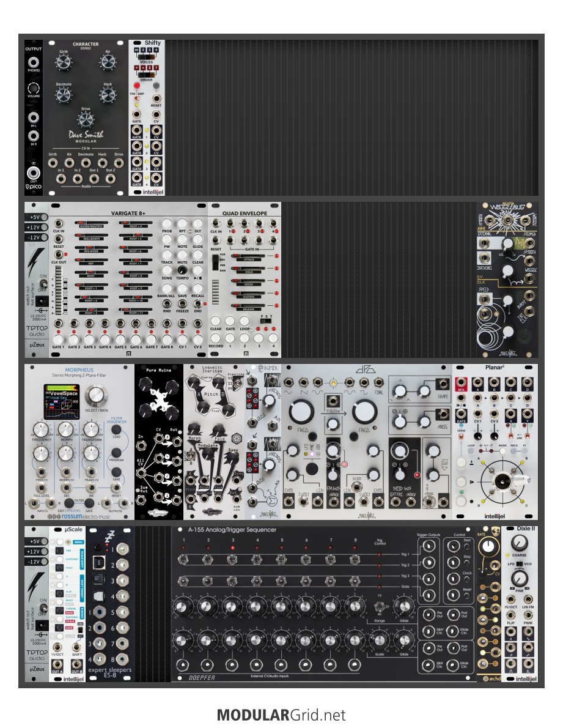Click the Gate 1 jack on the Varigate 8+

[x=59, y=324]
